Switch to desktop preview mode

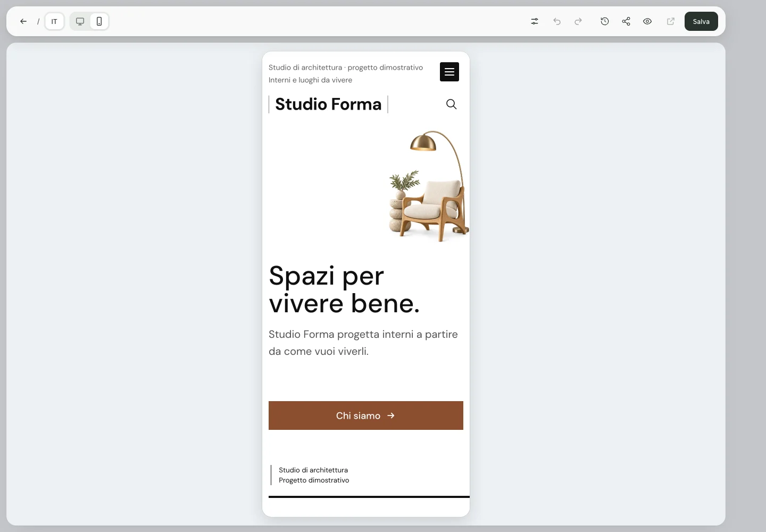(x=80, y=21)
